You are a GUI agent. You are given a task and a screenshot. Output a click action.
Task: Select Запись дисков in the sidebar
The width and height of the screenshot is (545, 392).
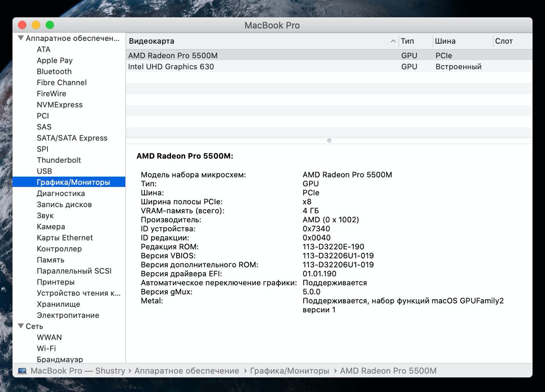64,204
